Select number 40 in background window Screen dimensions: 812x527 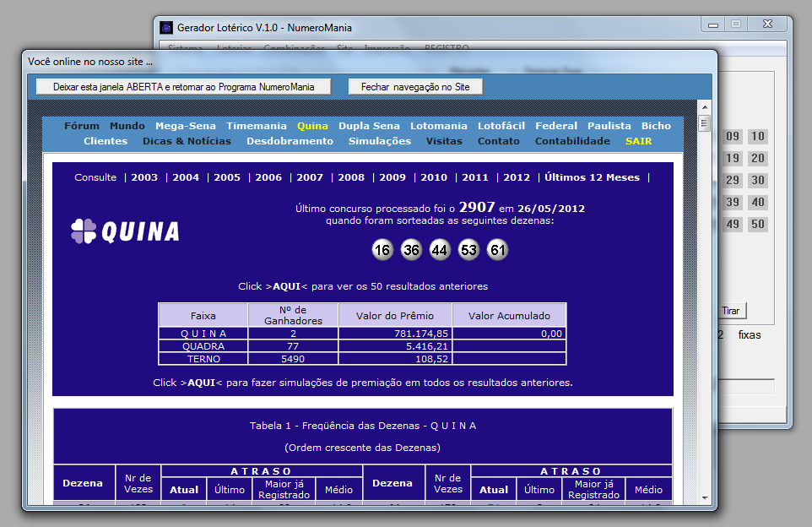(x=758, y=202)
